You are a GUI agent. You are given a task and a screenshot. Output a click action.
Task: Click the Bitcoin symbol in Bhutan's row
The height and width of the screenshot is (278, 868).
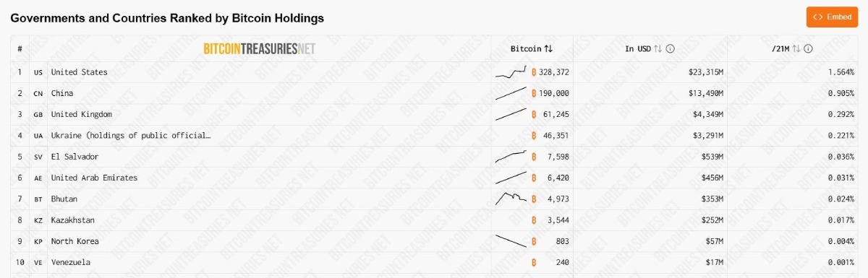[534, 199]
